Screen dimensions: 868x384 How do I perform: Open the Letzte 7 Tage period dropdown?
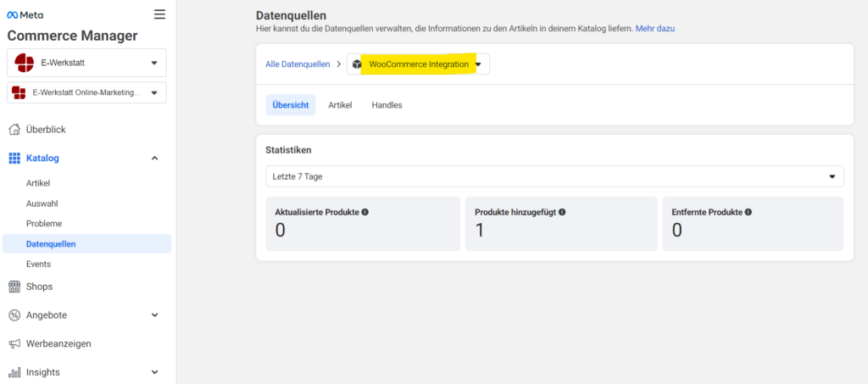pos(554,176)
